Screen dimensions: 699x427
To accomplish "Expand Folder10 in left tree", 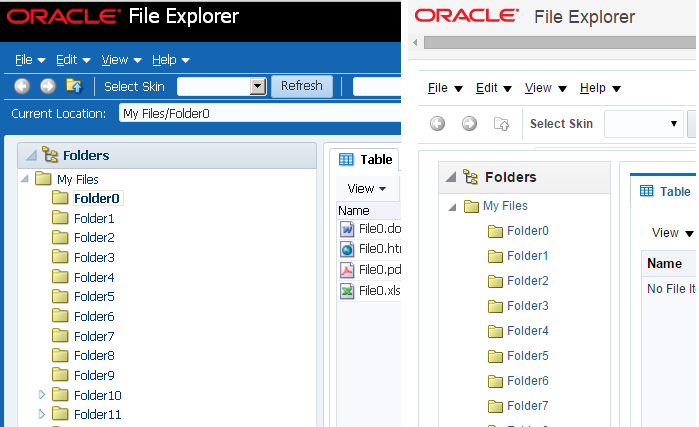I will (41, 394).
